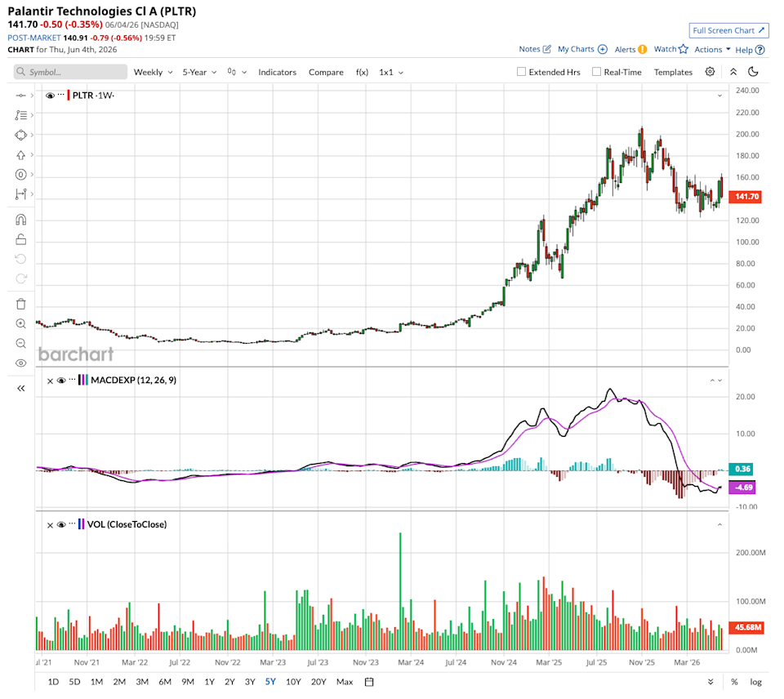Image resolution: width=784 pixels, height=699 pixels.
Task: Toggle PLTR series visibility eye
Action: point(50,96)
